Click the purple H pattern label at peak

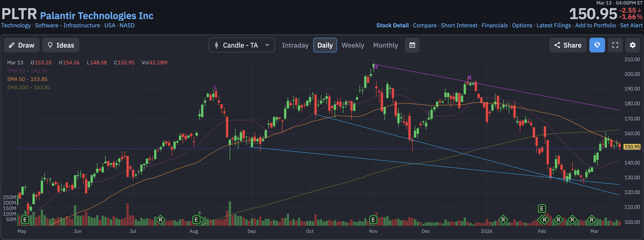point(375,67)
